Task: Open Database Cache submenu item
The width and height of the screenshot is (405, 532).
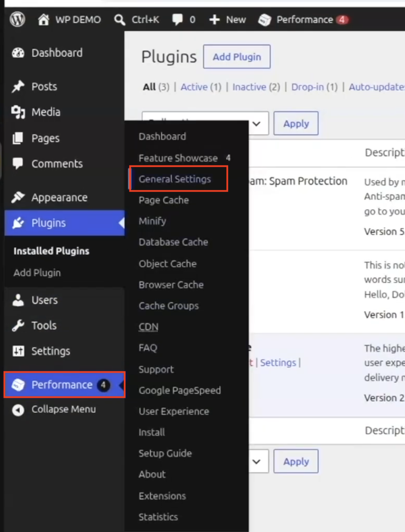Action: click(x=173, y=242)
